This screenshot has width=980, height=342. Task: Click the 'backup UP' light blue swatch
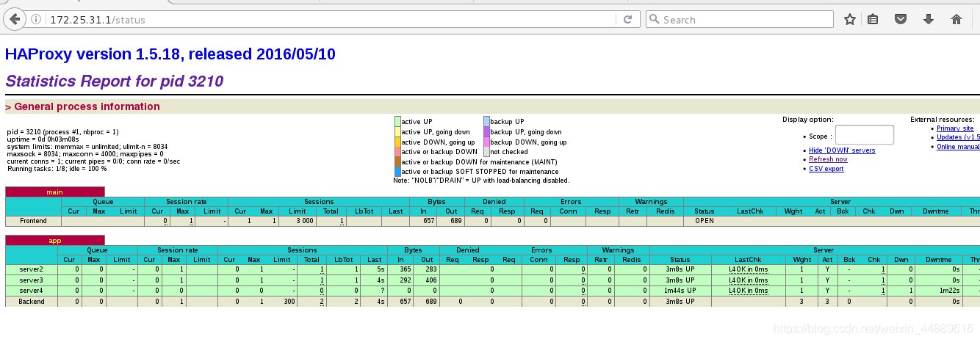click(486, 121)
